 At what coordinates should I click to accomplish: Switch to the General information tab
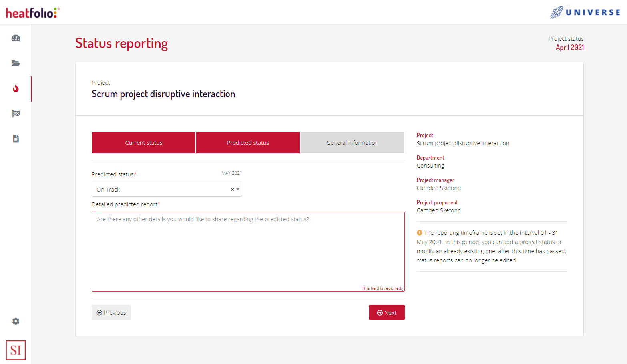coord(352,142)
